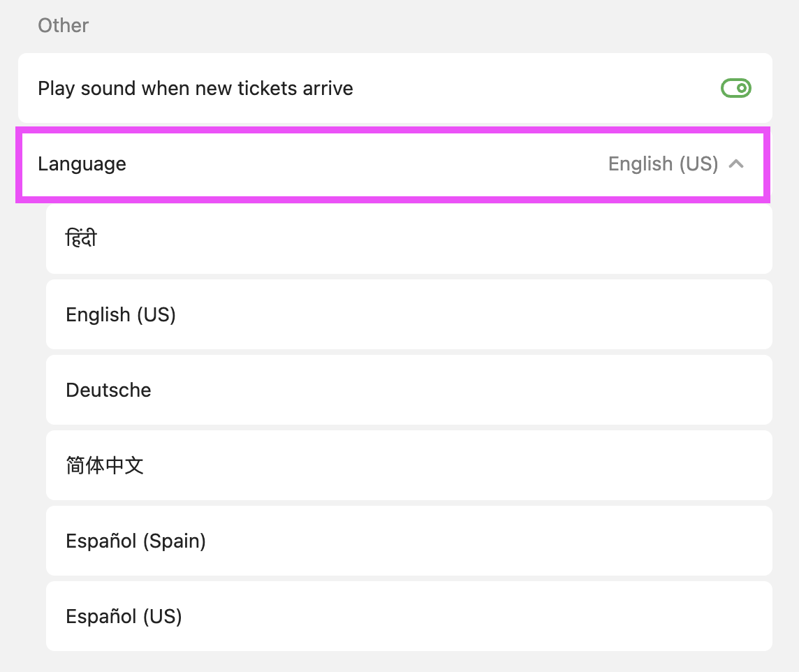
Task: Click the currently selected English (US) value in Language row
Action: [x=663, y=164]
